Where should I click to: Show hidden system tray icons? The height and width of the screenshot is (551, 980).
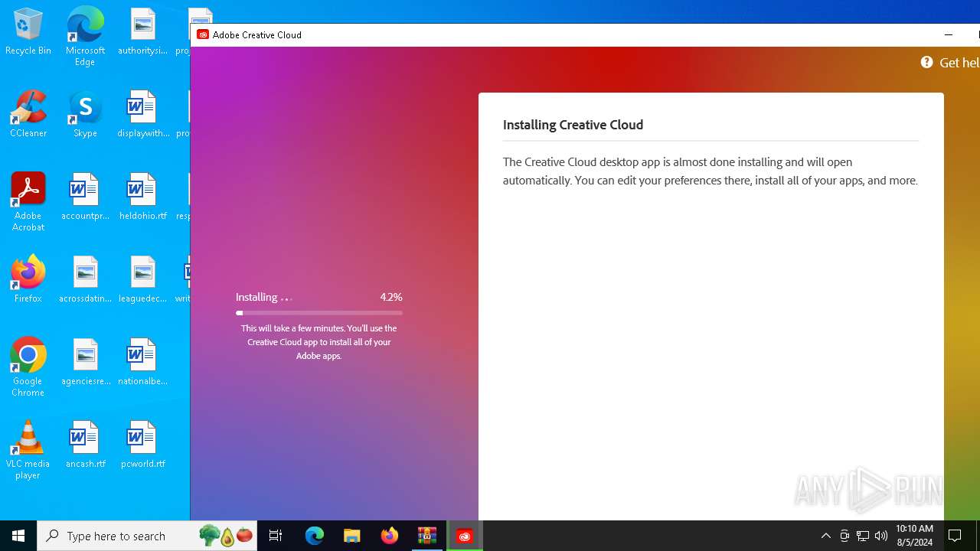click(825, 536)
